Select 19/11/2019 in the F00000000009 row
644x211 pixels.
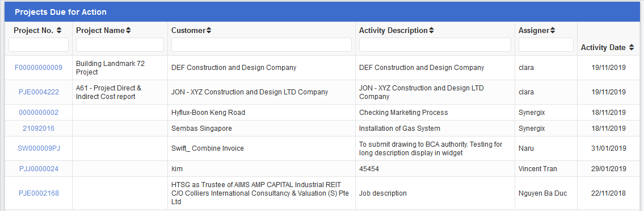tap(609, 68)
